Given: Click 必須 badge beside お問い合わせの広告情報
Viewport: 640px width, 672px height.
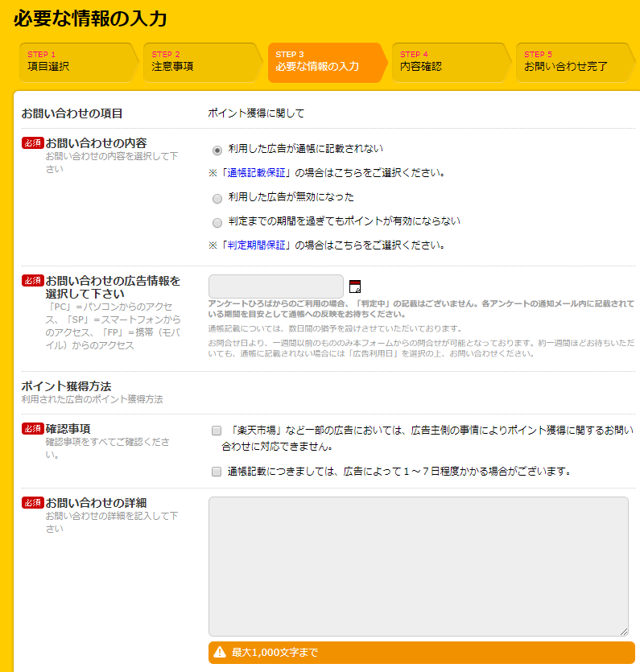Looking at the screenshot, I should 32,281.
